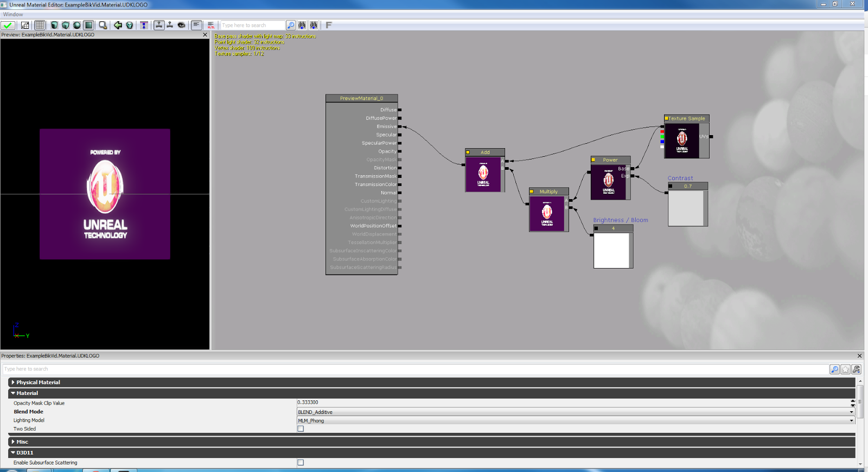Switch preview to cube primitive

point(66,25)
